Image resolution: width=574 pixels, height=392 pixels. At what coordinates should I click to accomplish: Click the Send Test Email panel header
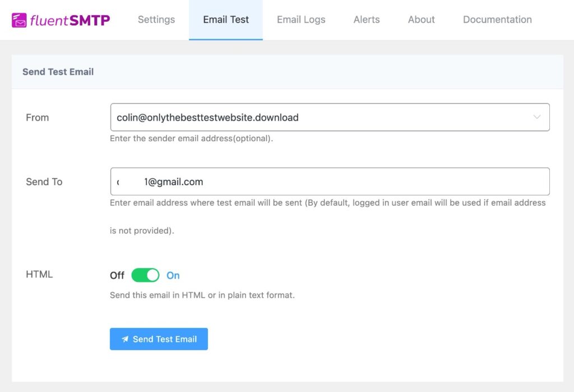point(58,72)
